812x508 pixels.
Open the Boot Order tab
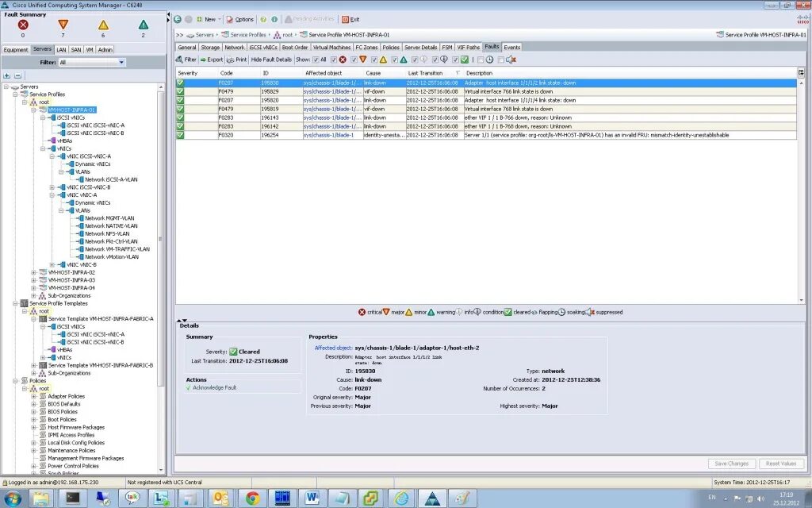coord(295,47)
